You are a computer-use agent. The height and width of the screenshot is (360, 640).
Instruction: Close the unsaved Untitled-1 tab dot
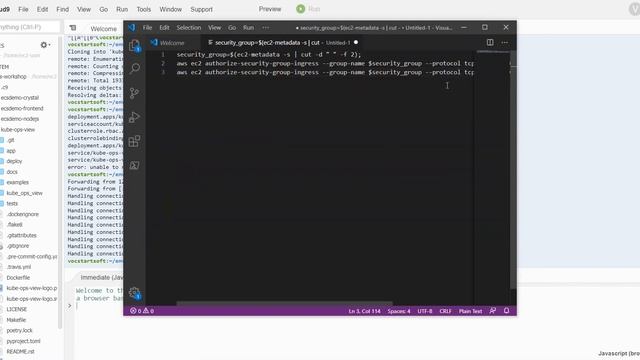click(x=356, y=42)
